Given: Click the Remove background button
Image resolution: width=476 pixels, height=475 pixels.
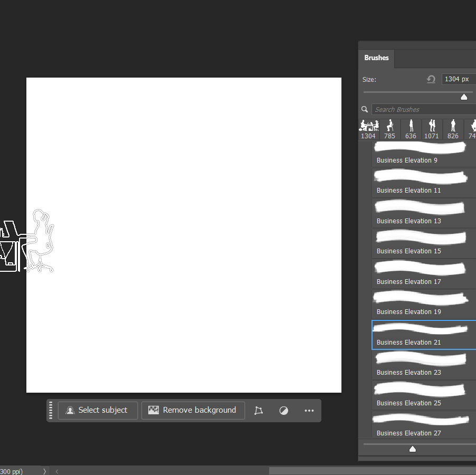Looking at the screenshot, I should (x=193, y=410).
